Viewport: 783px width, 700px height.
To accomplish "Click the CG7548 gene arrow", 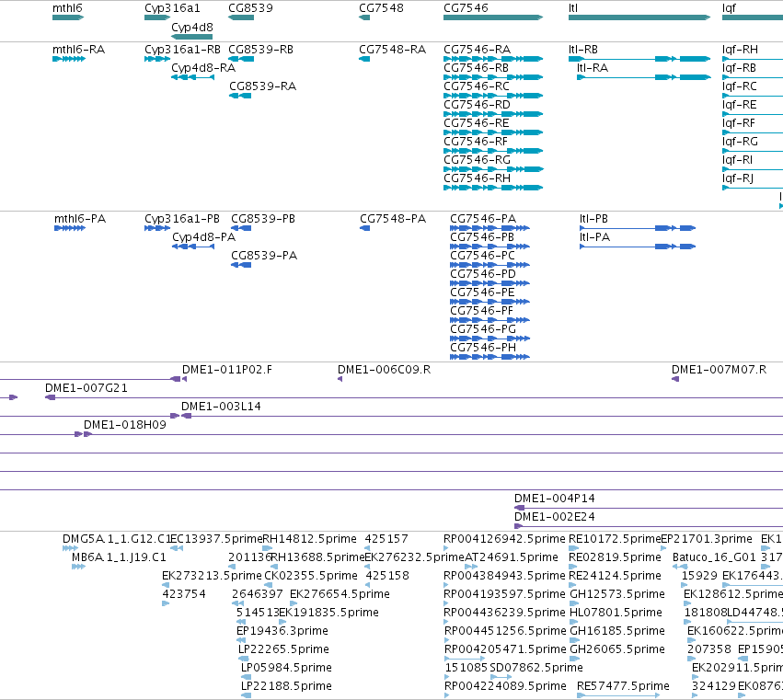I will click(364, 17).
